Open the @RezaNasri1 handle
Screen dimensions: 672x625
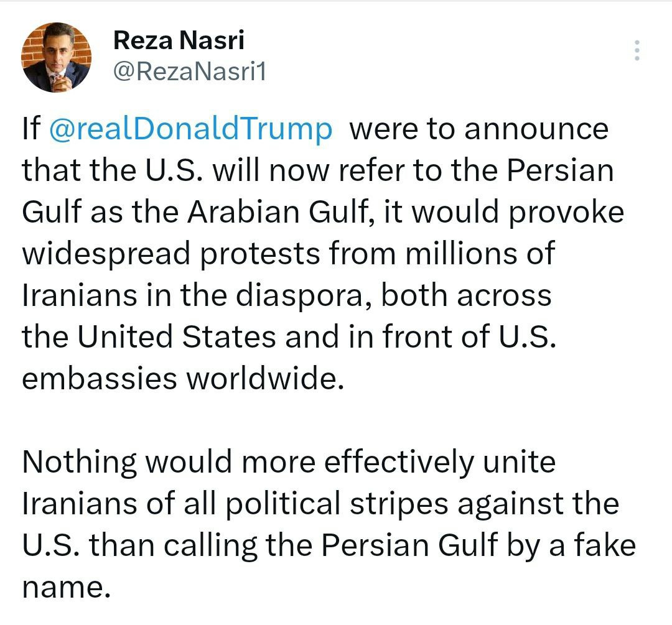pos(189,71)
